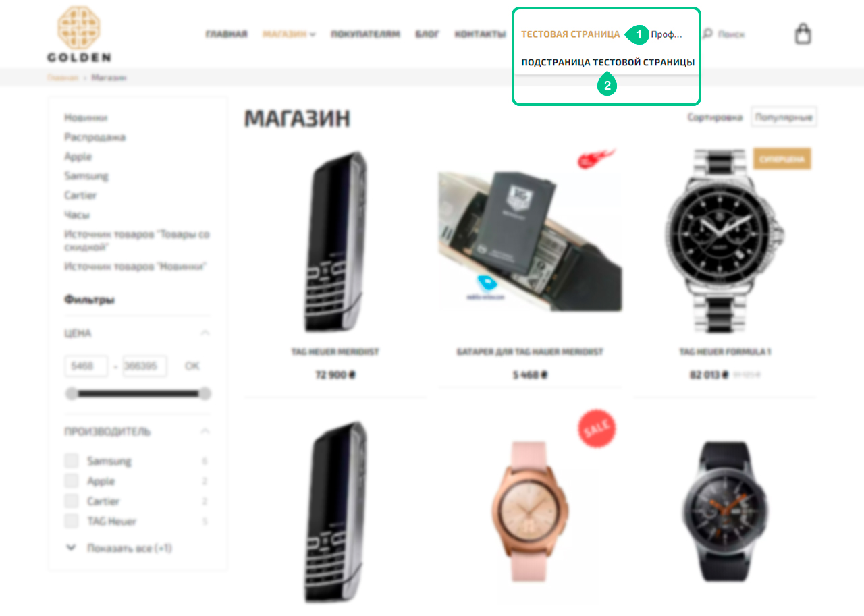The height and width of the screenshot is (616, 864).
Task: Check the TAG Heuer manufacturer checkbox
Action: 72,521
